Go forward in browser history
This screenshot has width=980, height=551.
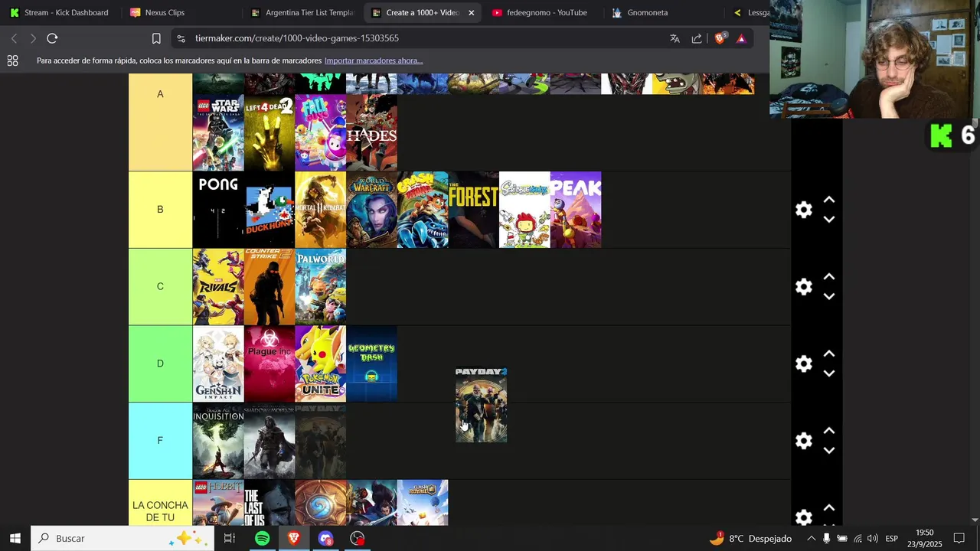click(33, 38)
